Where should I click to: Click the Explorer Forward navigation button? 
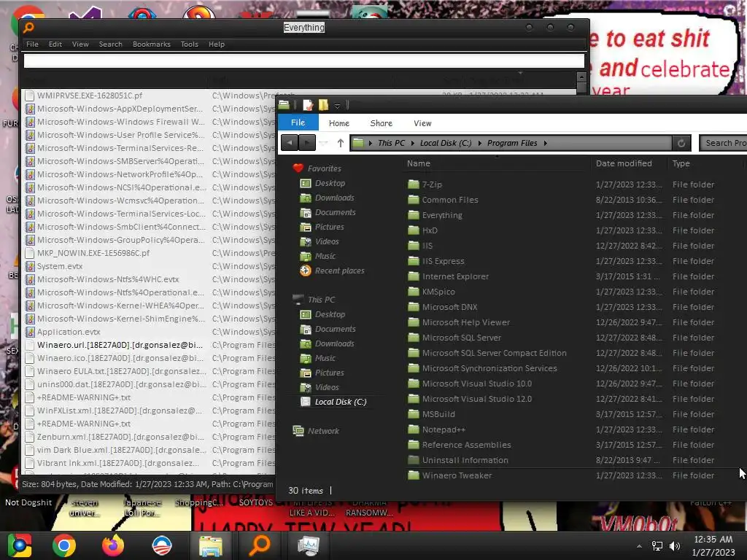(307, 143)
